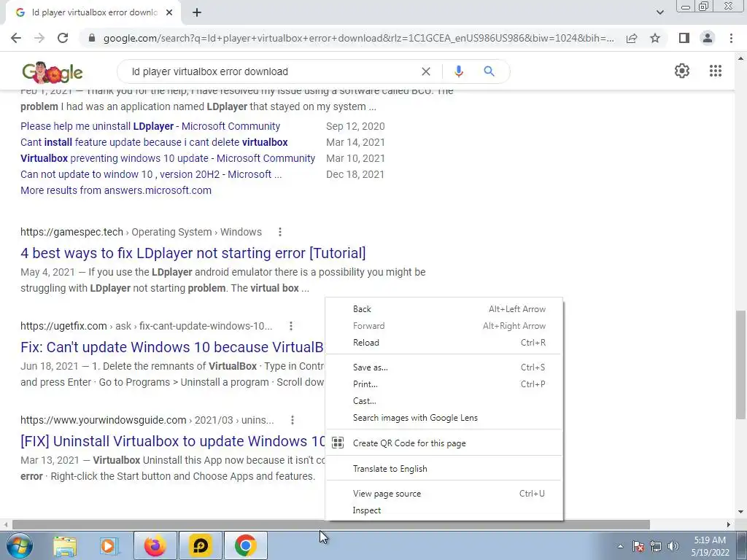747x560 pixels.
Task: Show hidden system tray icons arrow
Action: point(620,546)
